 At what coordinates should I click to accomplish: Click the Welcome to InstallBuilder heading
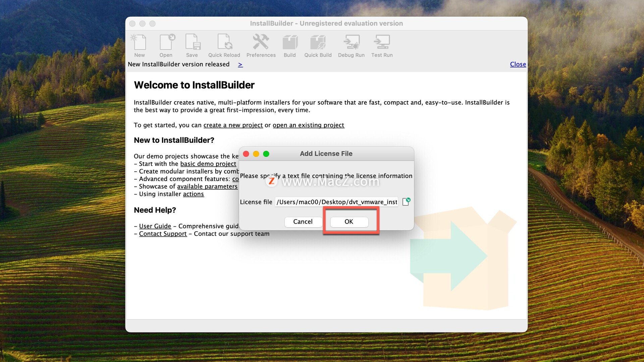point(194,85)
